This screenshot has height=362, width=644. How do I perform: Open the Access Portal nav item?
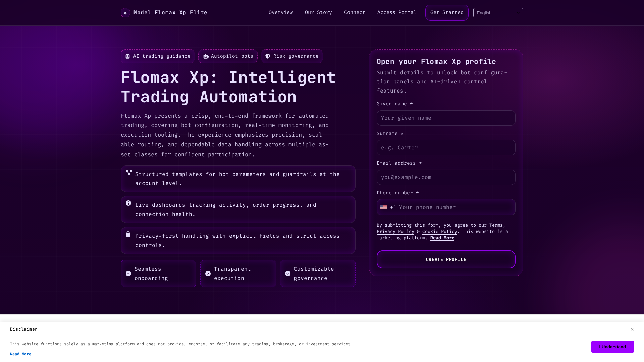click(397, 13)
